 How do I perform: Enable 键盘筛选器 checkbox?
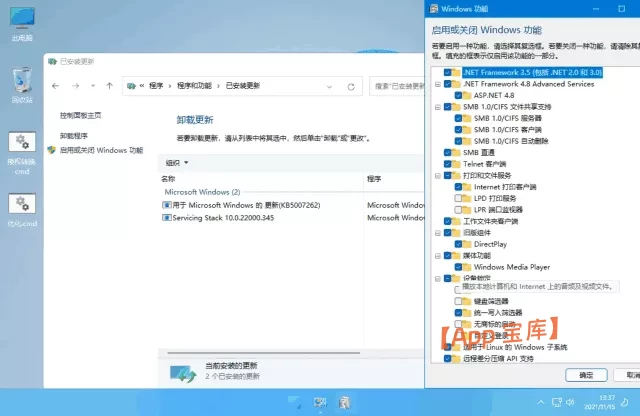pyautogui.click(x=458, y=301)
